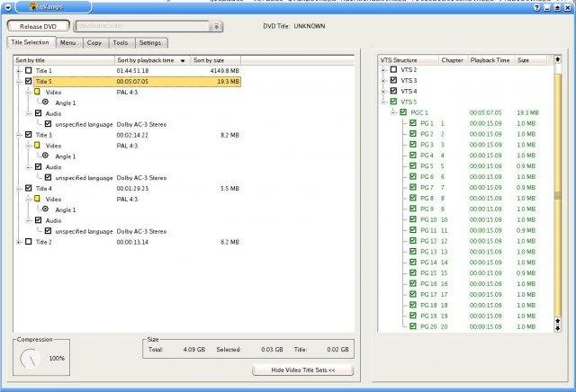Expand the VTS 3 node

(383, 80)
